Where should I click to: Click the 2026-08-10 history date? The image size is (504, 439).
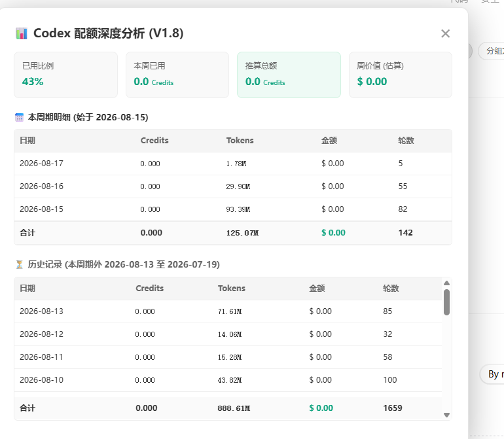(x=41, y=379)
